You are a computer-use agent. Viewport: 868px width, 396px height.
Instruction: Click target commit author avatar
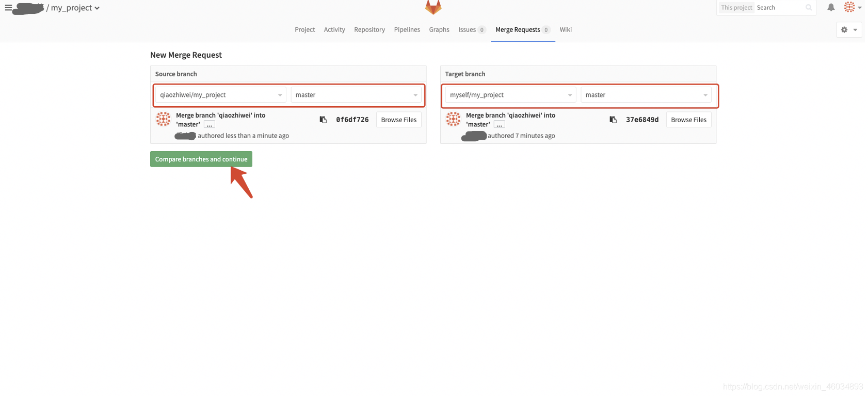pyautogui.click(x=454, y=119)
